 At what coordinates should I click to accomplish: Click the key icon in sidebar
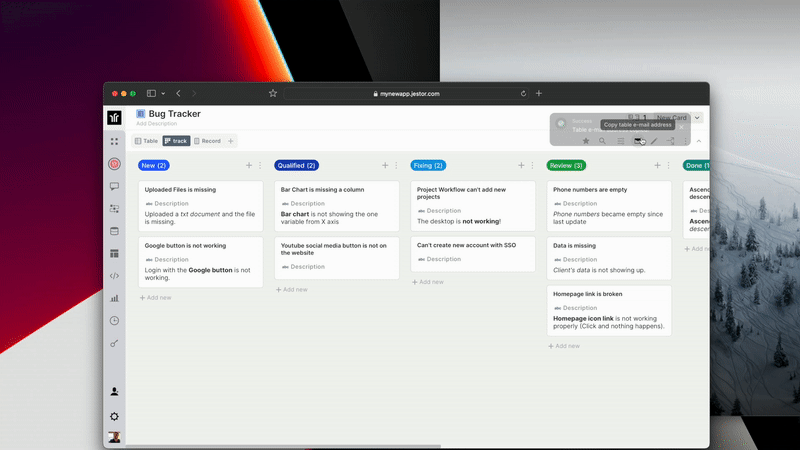coord(114,343)
